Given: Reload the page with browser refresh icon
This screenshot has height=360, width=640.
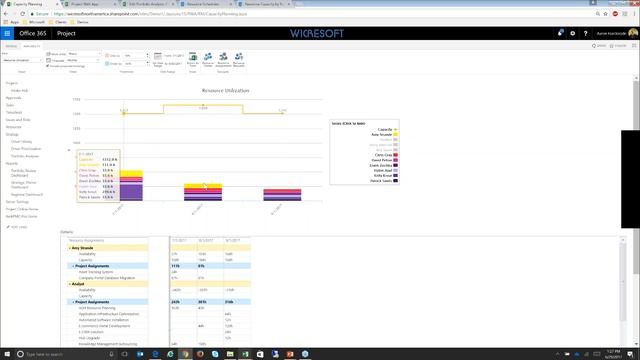Looking at the screenshot, I should coord(22,14).
